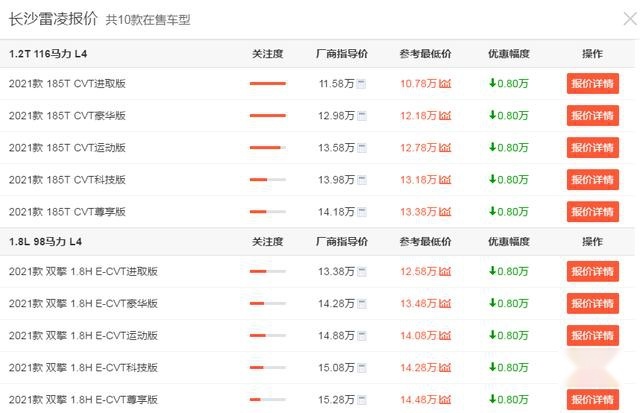Screen dimensions: 640x413
Task: View price trend chart icon for 14.08万
Action: pyautogui.click(x=445, y=335)
